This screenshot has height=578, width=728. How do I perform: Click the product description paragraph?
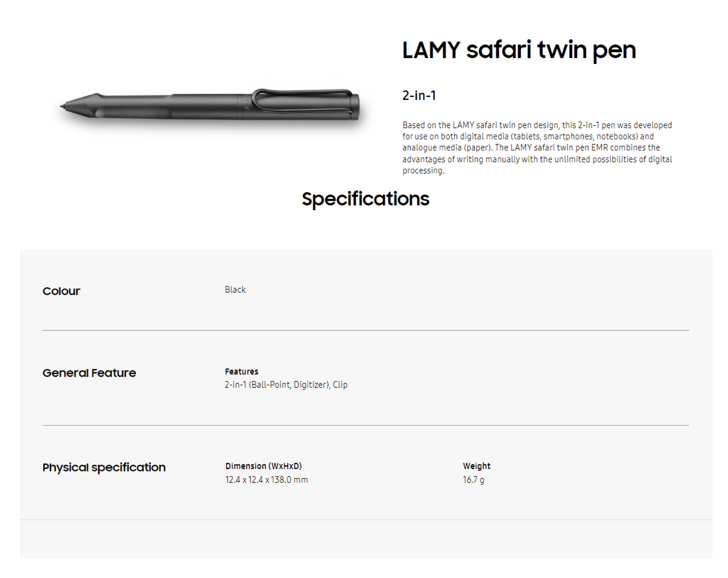(x=537, y=148)
